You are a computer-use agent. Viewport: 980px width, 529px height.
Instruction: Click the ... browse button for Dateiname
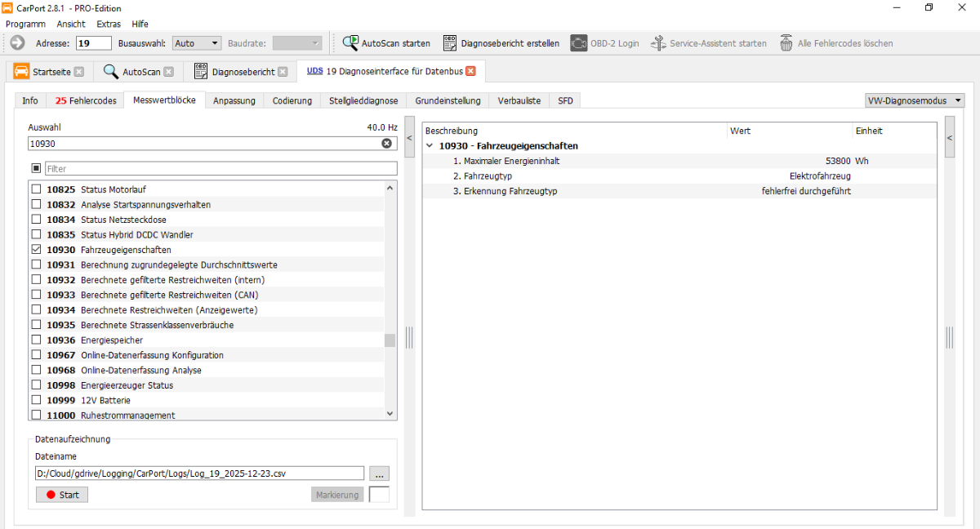tap(379, 473)
